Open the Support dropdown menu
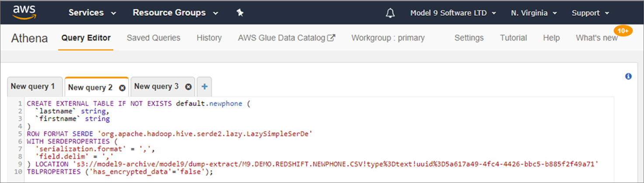Viewport: 644px width, 183px height. pos(590,13)
